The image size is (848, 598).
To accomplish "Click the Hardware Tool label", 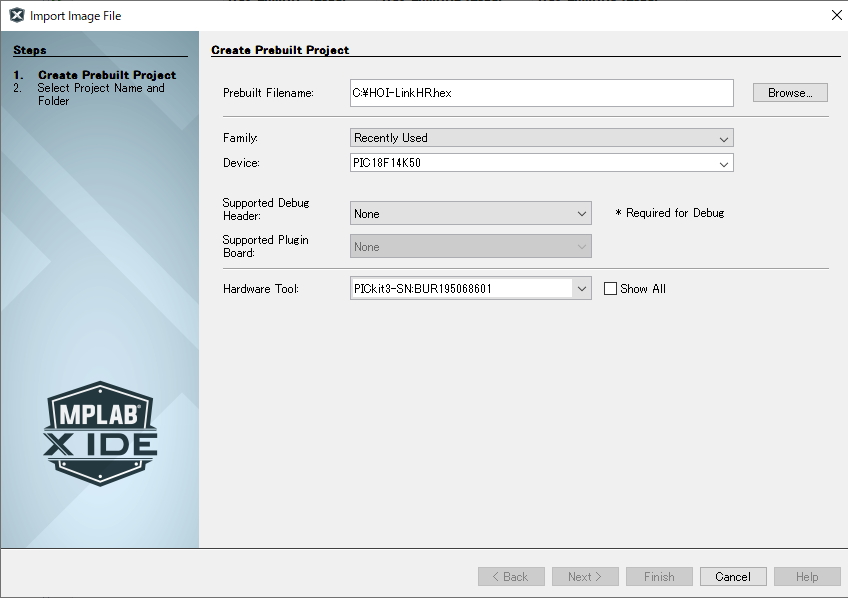I will [261, 289].
